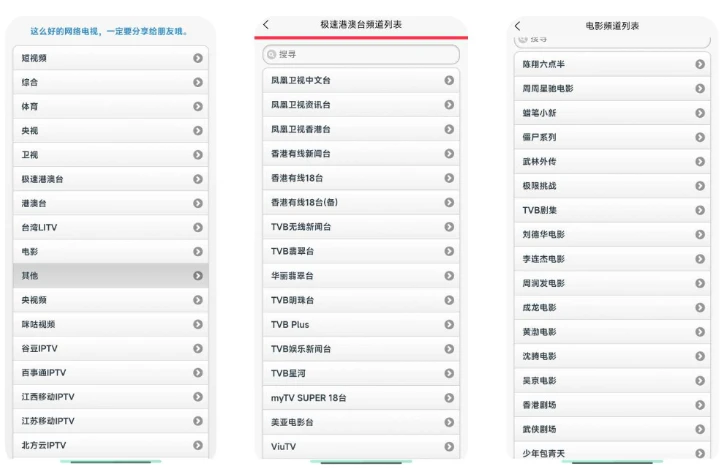Tap the arrow icon on ViuTV row
The width and height of the screenshot is (727, 472).
click(449, 446)
